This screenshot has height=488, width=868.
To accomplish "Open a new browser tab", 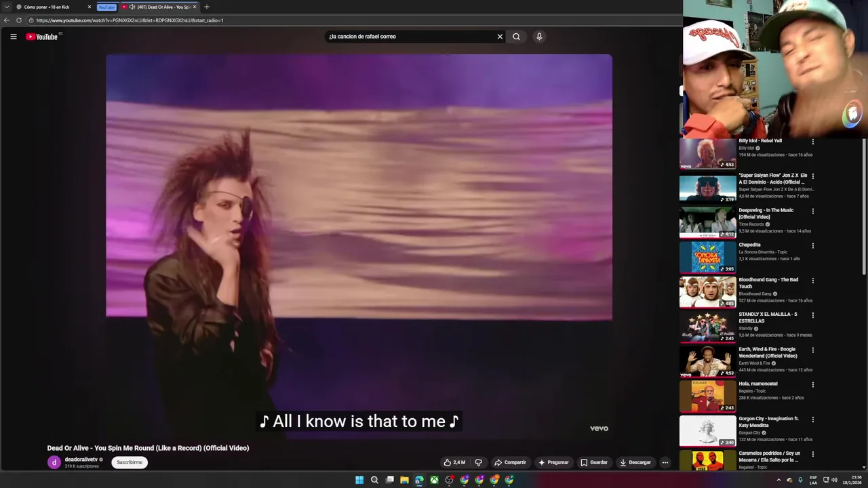I will (207, 7).
